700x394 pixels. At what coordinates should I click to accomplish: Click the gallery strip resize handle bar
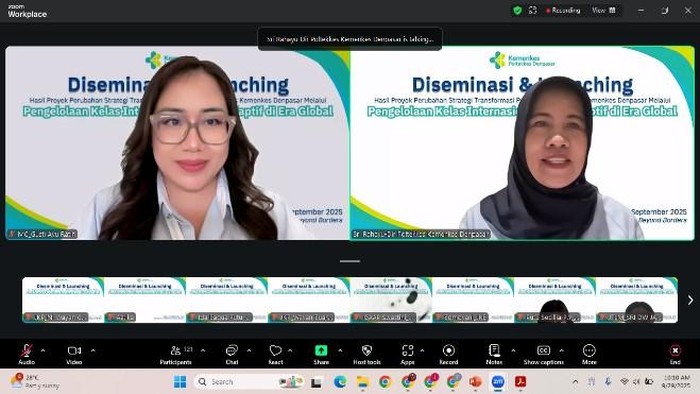[x=350, y=261]
